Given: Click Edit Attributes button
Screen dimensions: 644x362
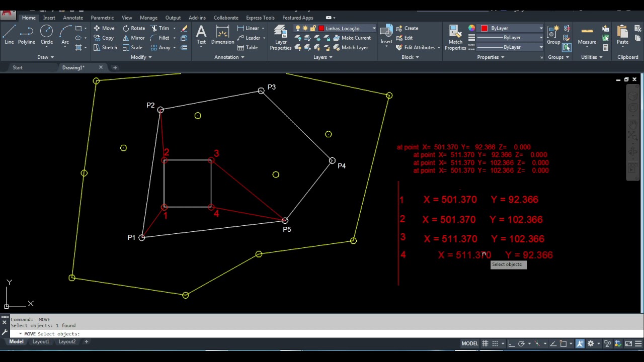Looking at the screenshot, I should click(x=415, y=47).
